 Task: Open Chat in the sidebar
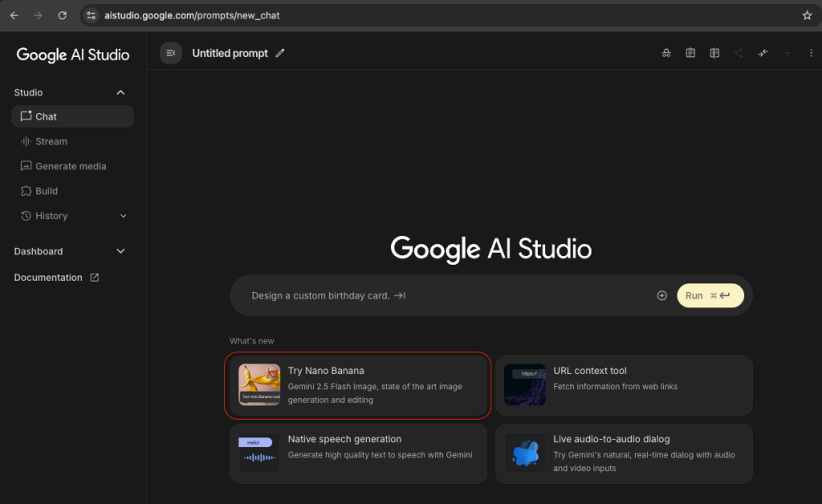[x=72, y=116]
